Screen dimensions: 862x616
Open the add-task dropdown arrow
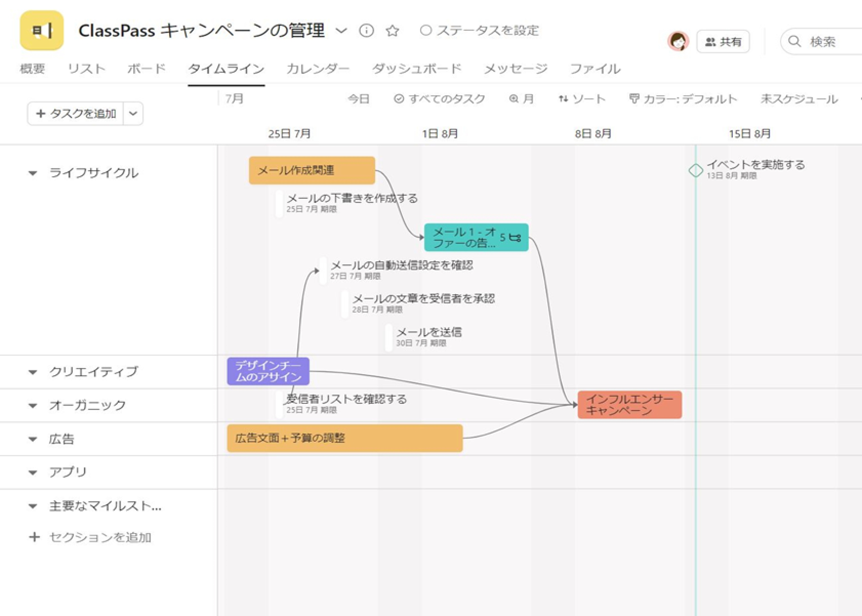pyautogui.click(x=133, y=113)
